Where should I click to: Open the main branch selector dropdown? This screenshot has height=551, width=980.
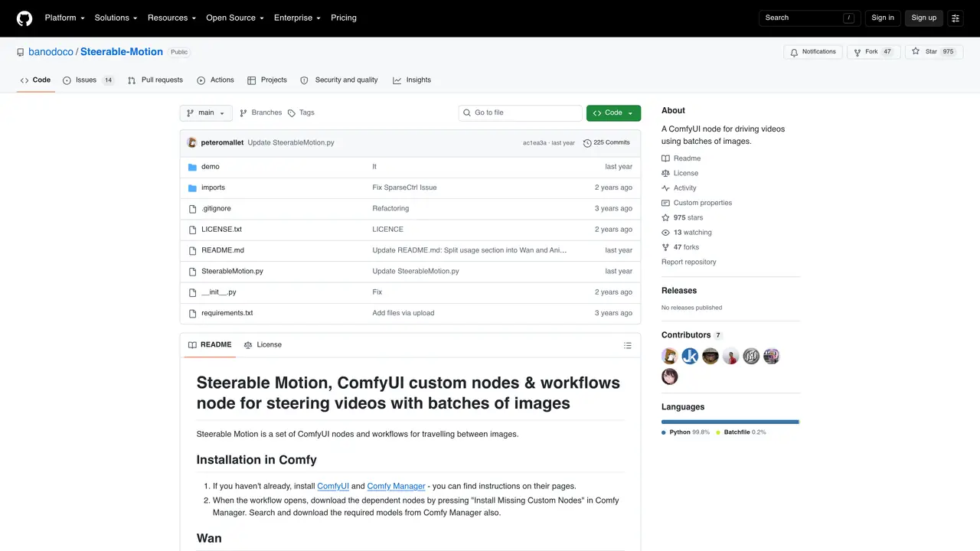pyautogui.click(x=206, y=113)
